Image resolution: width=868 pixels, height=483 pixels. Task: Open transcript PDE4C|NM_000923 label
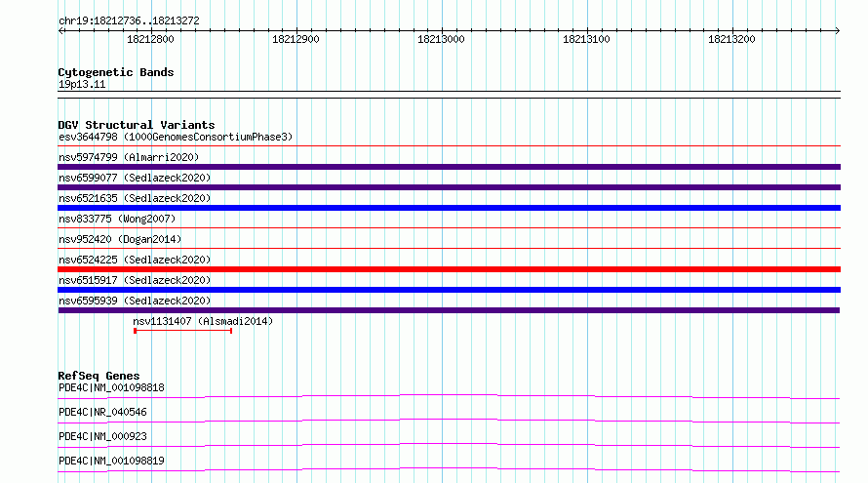pos(102,436)
